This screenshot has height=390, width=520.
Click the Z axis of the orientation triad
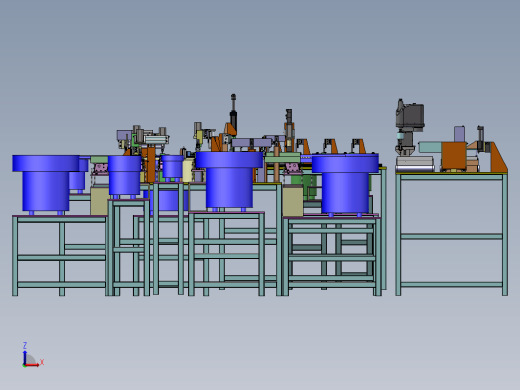coord(25,357)
